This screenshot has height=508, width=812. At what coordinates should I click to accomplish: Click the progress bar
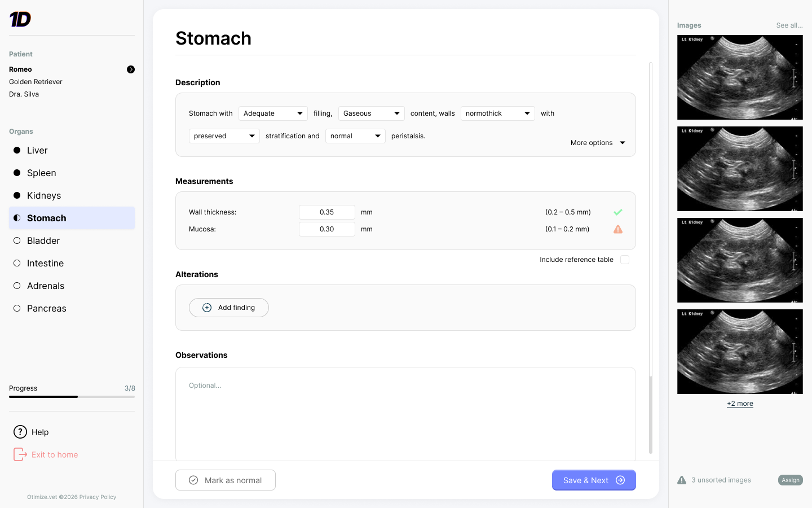click(x=72, y=397)
